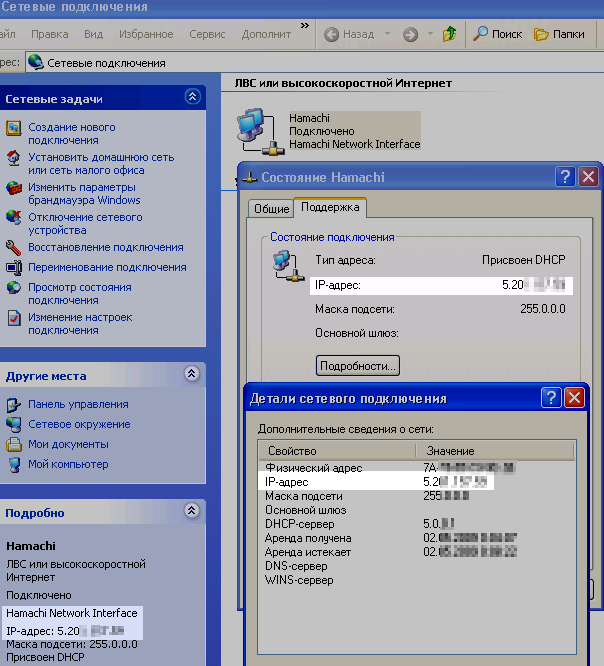Click the Сетевое окружение icon
The height and width of the screenshot is (666, 604).
(x=14, y=424)
